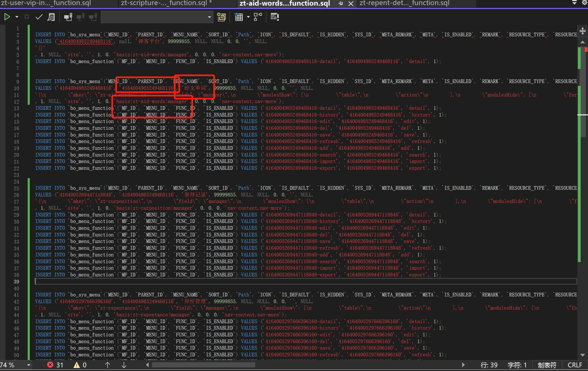Switch to the zt-scripture-..._function.sql tab
Viewport: 588px width, 371px height.
coord(166,3)
